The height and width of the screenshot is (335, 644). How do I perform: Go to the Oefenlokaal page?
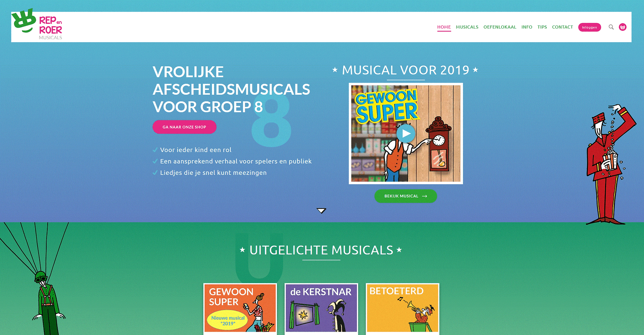coord(500,27)
